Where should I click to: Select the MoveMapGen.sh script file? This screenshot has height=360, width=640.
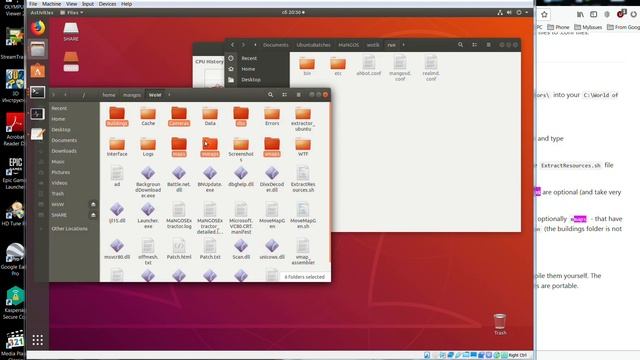(x=303, y=215)
